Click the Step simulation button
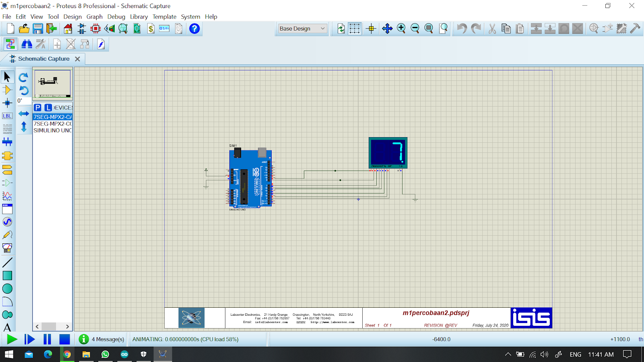 pyautogui.click(x=29, y=339)
